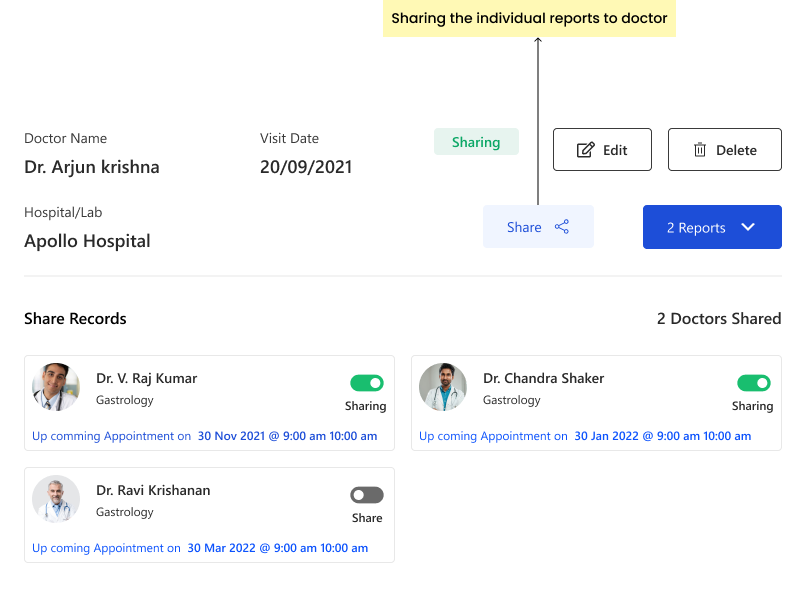Click 'Up comming Appointment on' for Raj Kumar
806x601 pixels.
click(112, 436)
